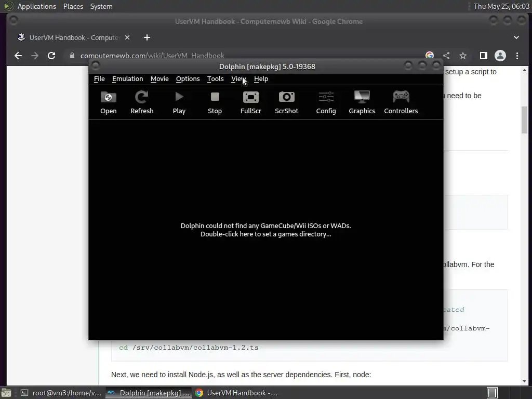Open Chrome three-dot menu

[517, 56]
